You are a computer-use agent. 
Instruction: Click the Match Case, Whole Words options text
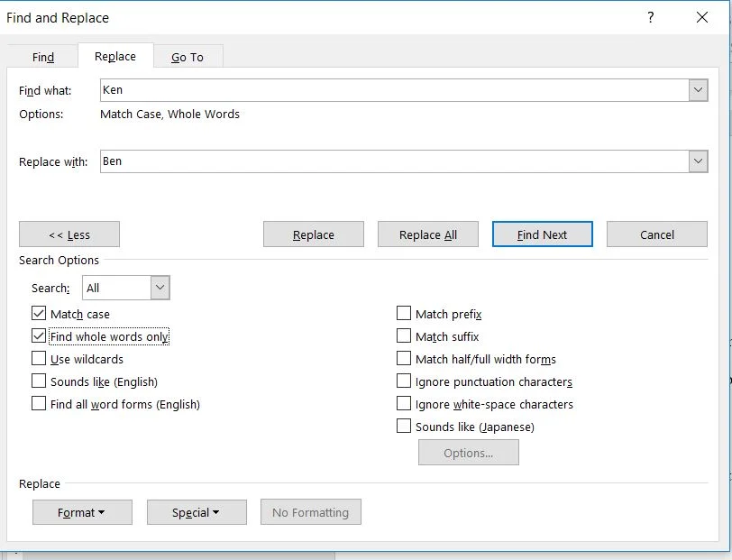click(169, 114)
